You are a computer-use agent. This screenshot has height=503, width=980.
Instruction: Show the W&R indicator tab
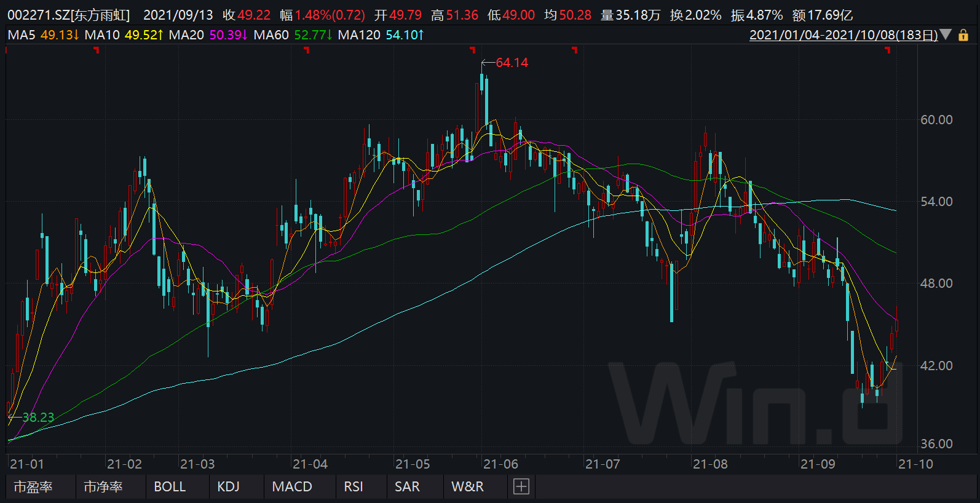[467, 486]
